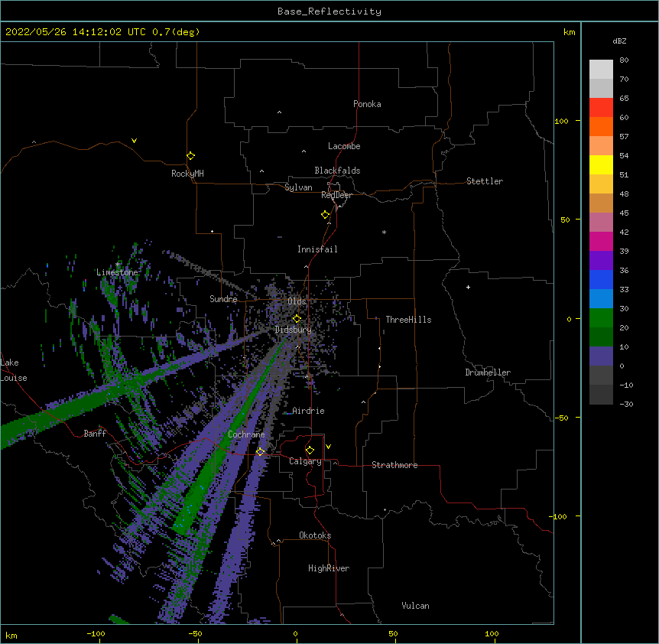Click the Stettler city label
The width and height of the screenshot is (659, 644).
click(x=485, y=181)
